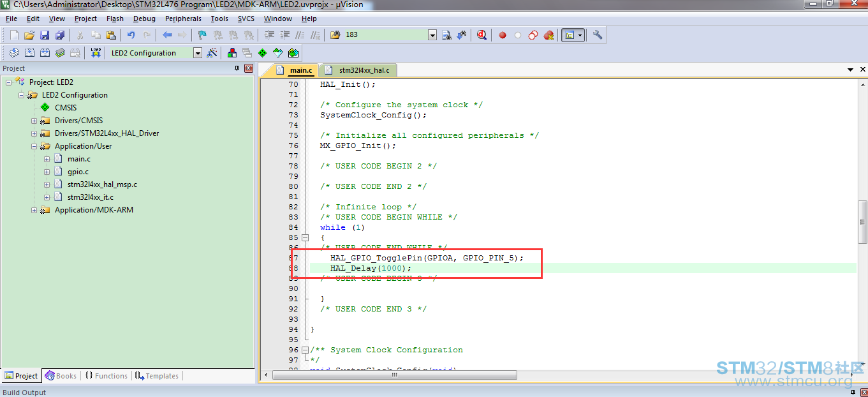868x397 pixels.
Task: Insert a bookmark with flag icon
Action: [203, 35]
